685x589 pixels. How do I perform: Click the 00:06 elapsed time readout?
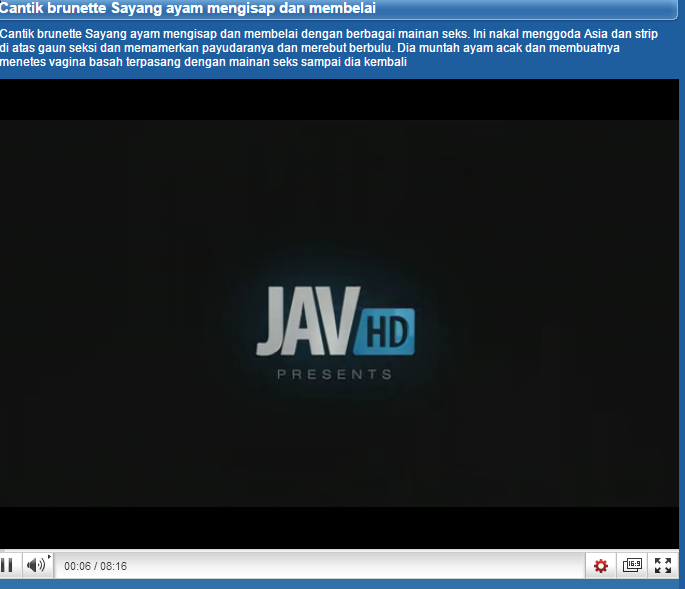coord(77,567)
